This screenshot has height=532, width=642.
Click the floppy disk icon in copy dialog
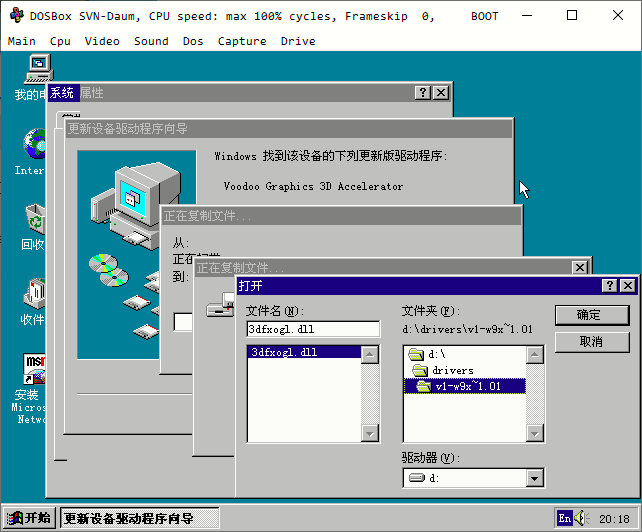coord(220,306)
